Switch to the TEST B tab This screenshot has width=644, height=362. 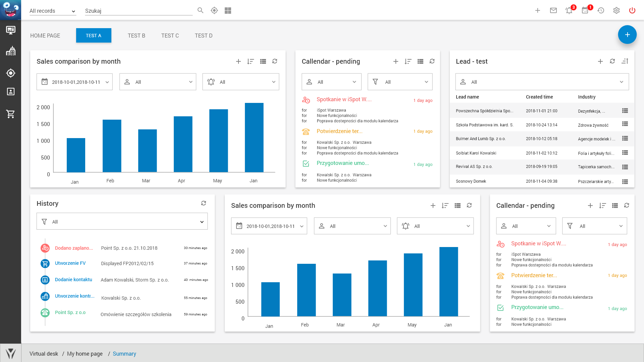click(136, 36)
